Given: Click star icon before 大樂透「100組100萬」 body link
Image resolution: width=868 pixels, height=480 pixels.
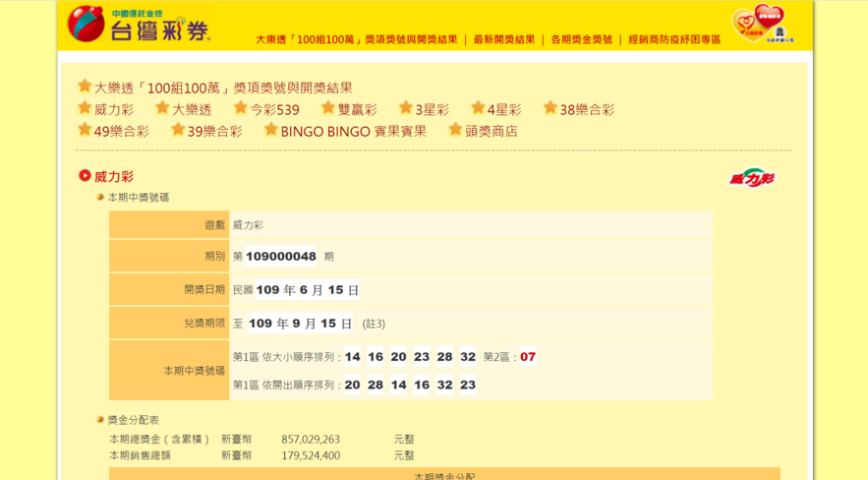Looking at the screenshot, I should pos(85,87).
